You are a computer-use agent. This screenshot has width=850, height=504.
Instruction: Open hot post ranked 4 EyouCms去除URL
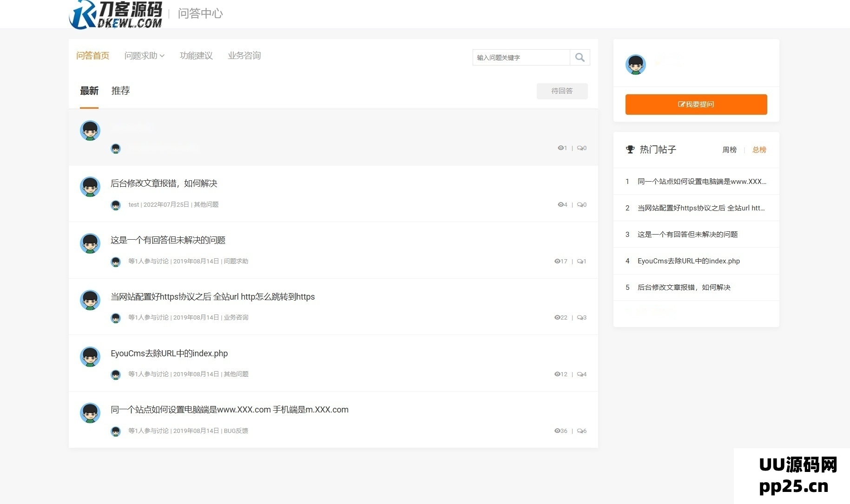coord(688,261)
